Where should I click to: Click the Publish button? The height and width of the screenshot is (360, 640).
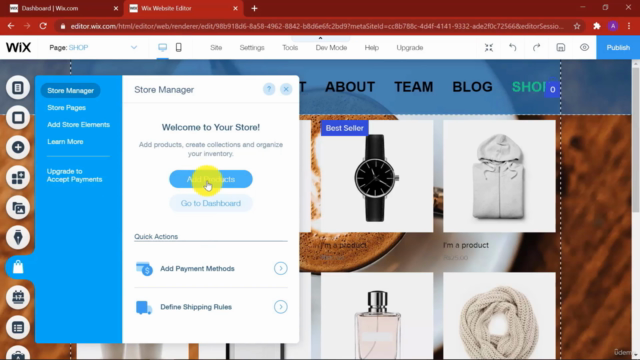tap(618, 47)
